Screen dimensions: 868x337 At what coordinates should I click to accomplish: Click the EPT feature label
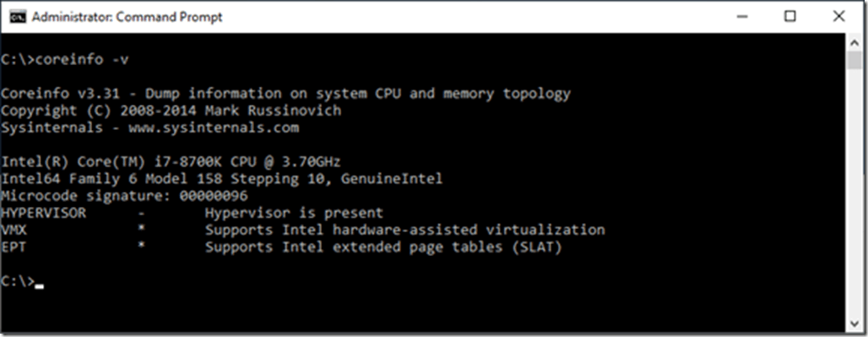click(x=14, y=247)
